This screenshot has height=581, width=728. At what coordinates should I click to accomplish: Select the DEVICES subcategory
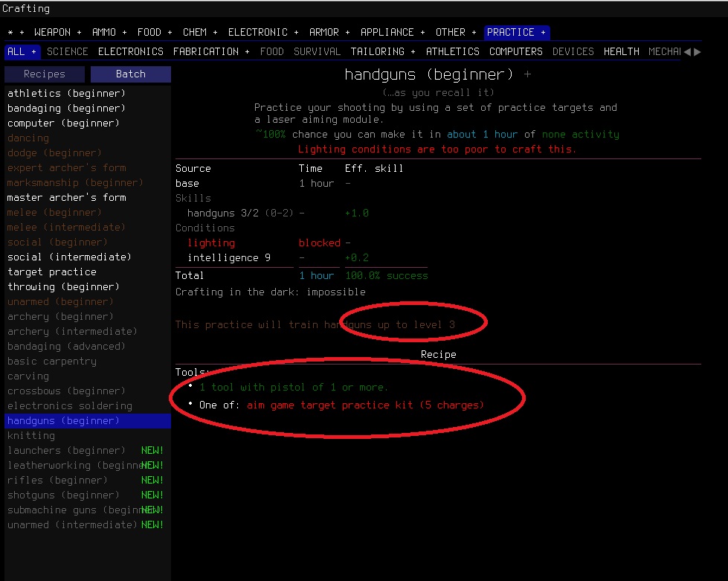click(x=573, y=51)
